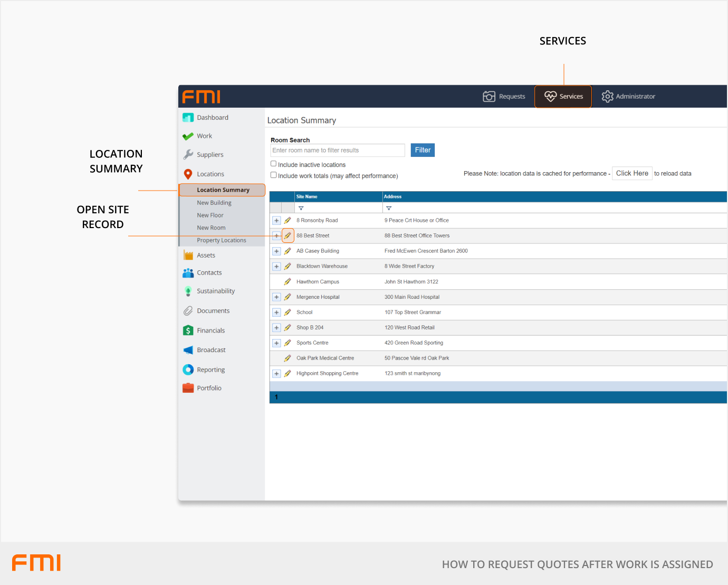Viewport: 728px width, 585px height.
Task: Click the Address column filter icon
Action: click(389, 209)
